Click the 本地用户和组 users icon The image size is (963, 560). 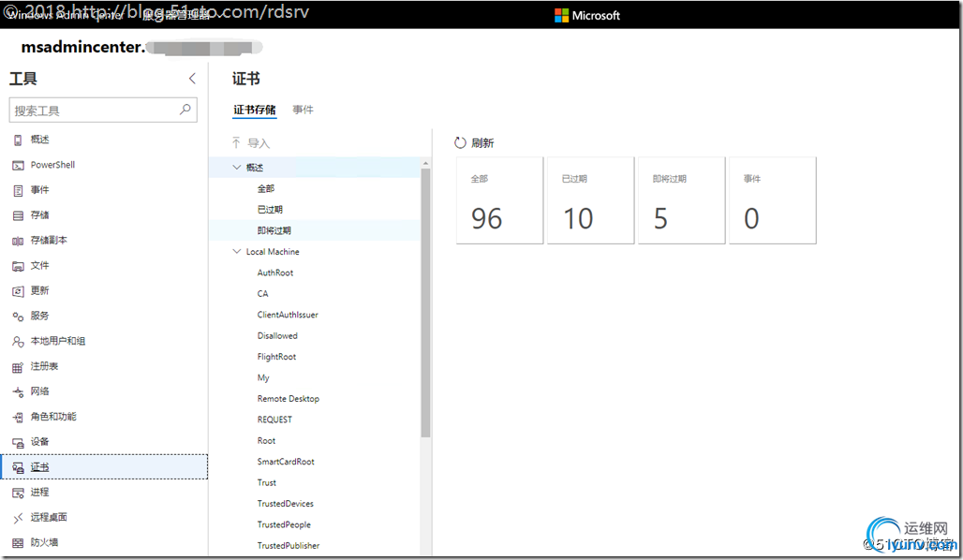tap(17, 342)
